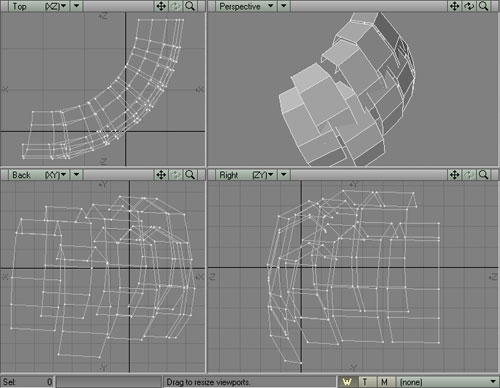Click the zoom magnifier in Top viewport

[x=190, y=6]
